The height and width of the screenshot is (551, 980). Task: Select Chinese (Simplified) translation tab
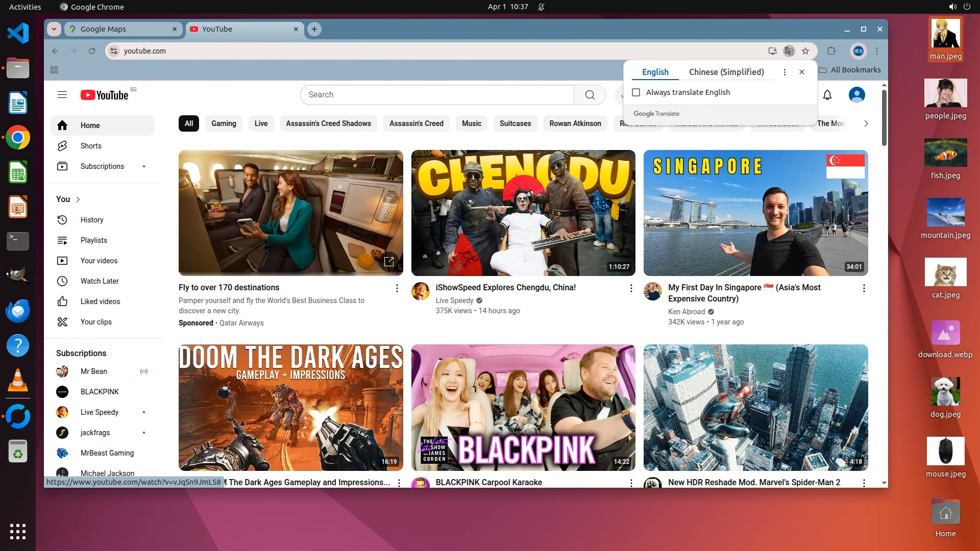(726, 72)
